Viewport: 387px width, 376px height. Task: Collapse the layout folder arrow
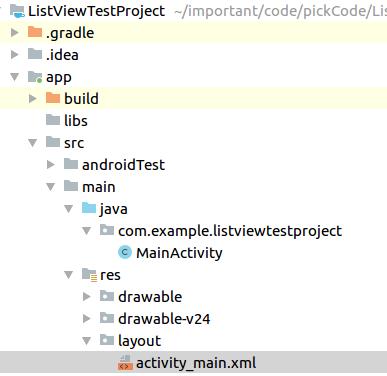[x=87, y=341]
